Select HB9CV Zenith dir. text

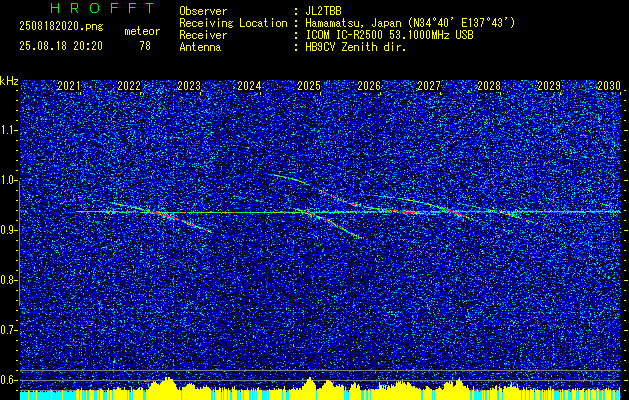356,47
